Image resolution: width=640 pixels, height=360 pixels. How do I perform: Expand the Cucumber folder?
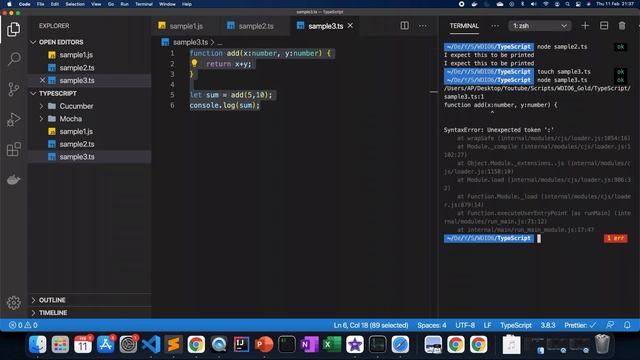tap(41, 106)
